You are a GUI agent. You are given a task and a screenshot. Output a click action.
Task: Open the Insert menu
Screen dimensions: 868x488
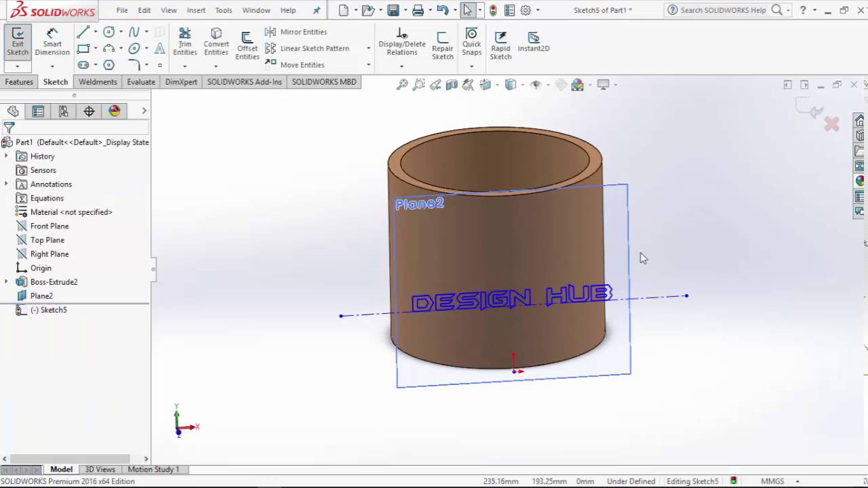coord(196,10)
